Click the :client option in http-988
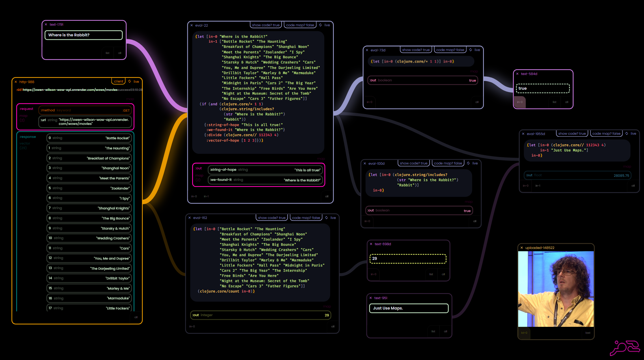Screen dimensions: 644x360 click(x=118, y=81)
